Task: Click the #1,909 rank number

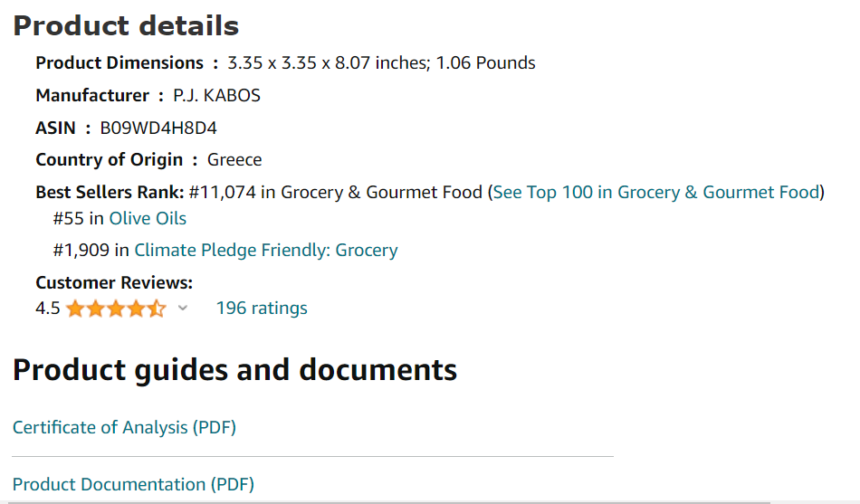Action: tap(81, 250)
